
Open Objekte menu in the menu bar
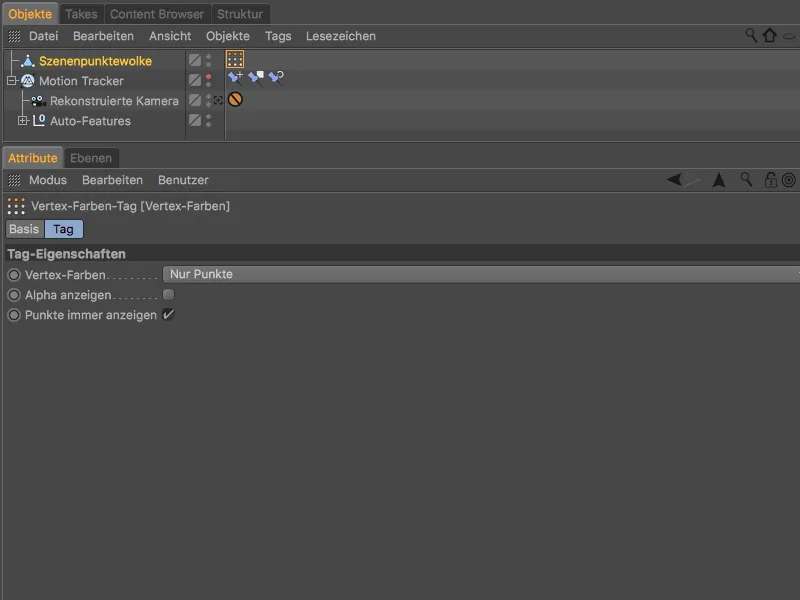coord(228,36)
